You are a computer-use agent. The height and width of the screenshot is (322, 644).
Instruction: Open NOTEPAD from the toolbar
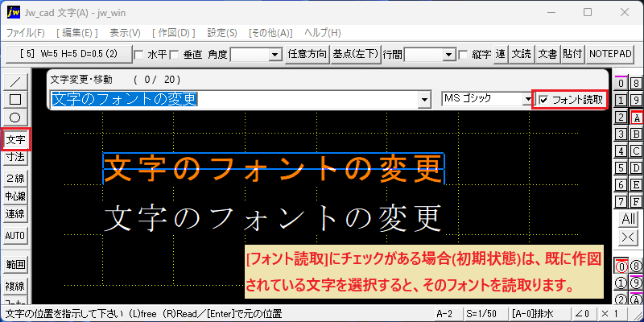pyautogui.click(x=610, y=54)
